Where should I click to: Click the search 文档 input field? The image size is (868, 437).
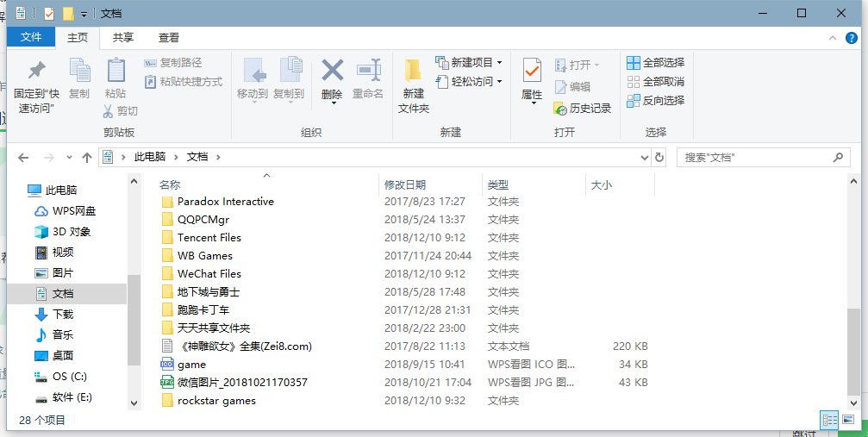click(764, 157)
